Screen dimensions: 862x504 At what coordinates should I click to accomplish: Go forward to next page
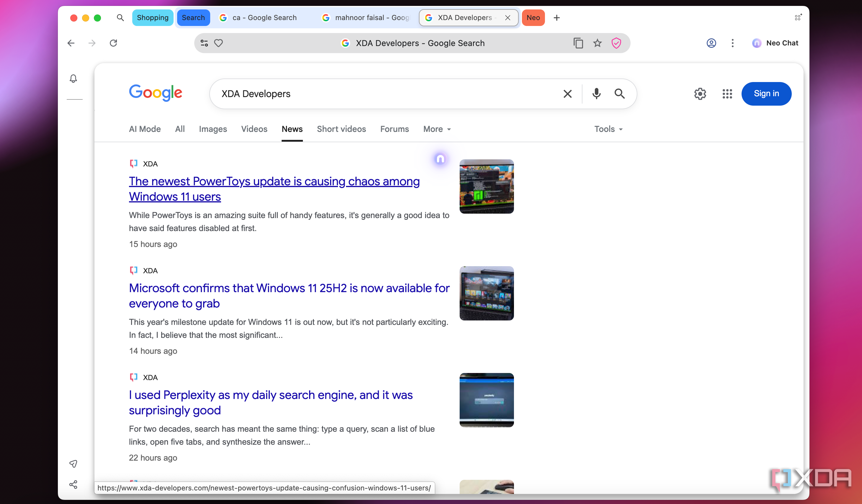(x=92, y=43)
